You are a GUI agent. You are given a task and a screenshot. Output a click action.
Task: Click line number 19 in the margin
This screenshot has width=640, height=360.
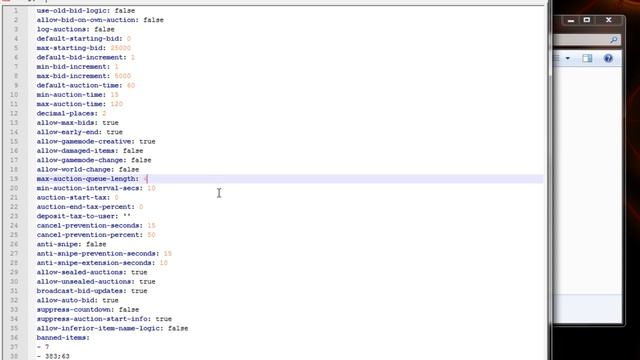(14, 179)
